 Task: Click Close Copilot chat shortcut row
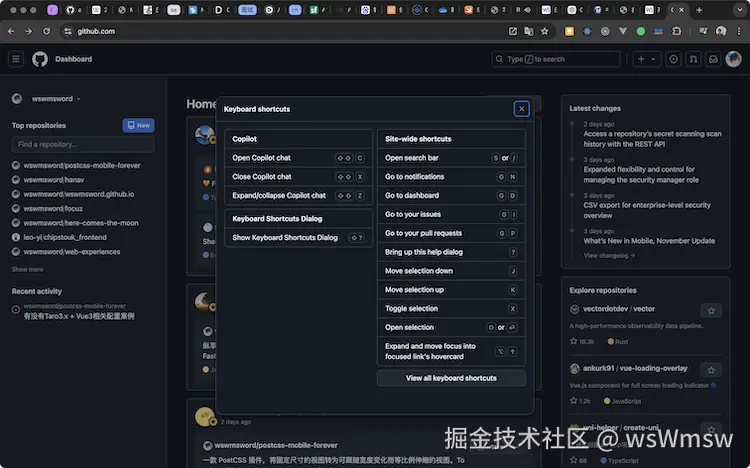pos(298,177)
